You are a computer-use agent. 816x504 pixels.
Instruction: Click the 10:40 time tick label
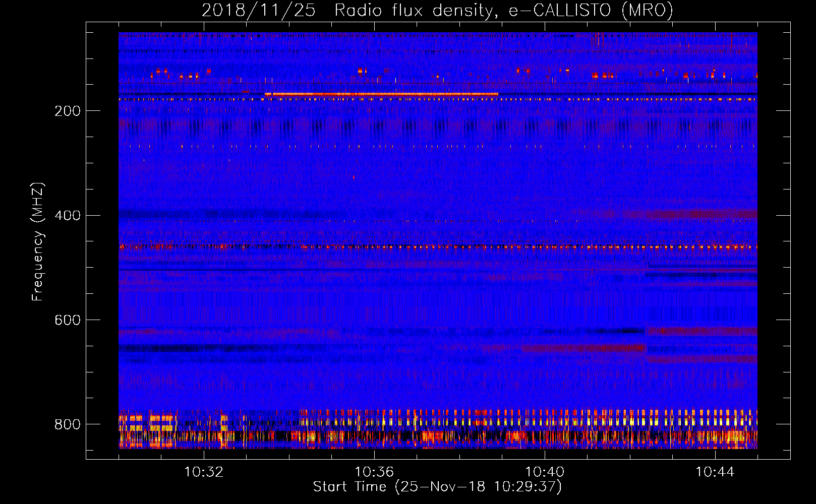click(x=545, y=472)
